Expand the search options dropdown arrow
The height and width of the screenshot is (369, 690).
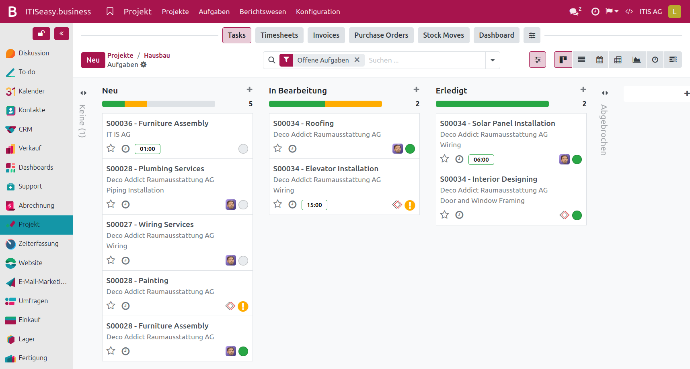tap(492, 60)
